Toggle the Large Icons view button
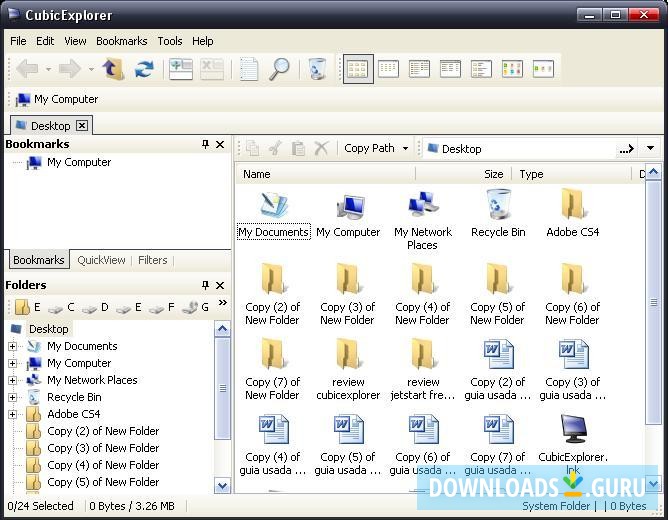The width and height of the screenshot is (668, 520). [x=358, y=69]
